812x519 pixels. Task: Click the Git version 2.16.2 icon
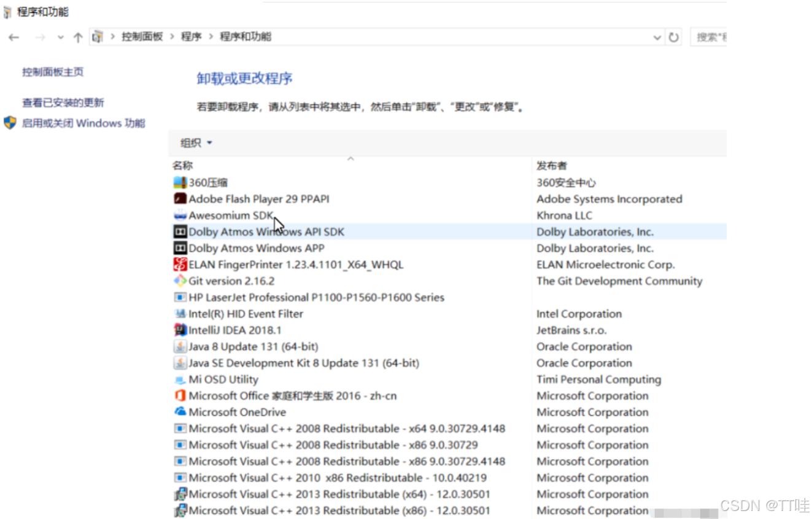(x=180, y=281)
